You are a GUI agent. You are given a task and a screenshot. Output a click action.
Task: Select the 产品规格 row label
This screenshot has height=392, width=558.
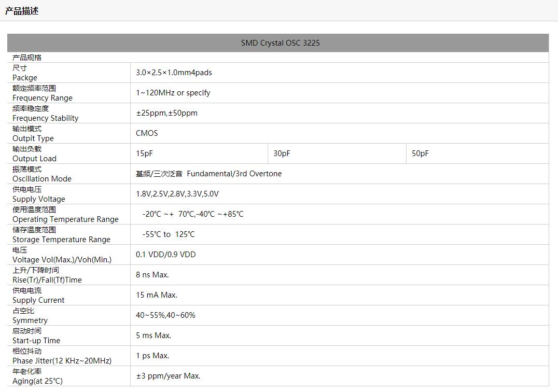tap(27, 58)
